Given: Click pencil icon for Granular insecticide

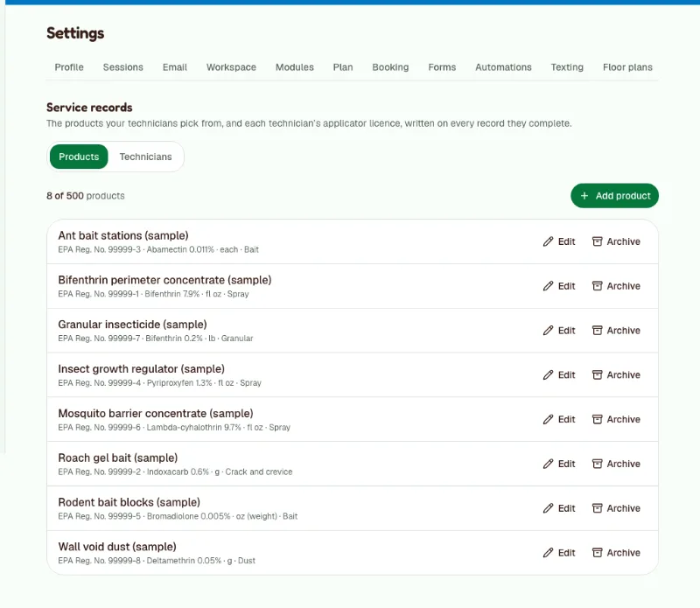Looking at the screenshot, I should 549,331.
